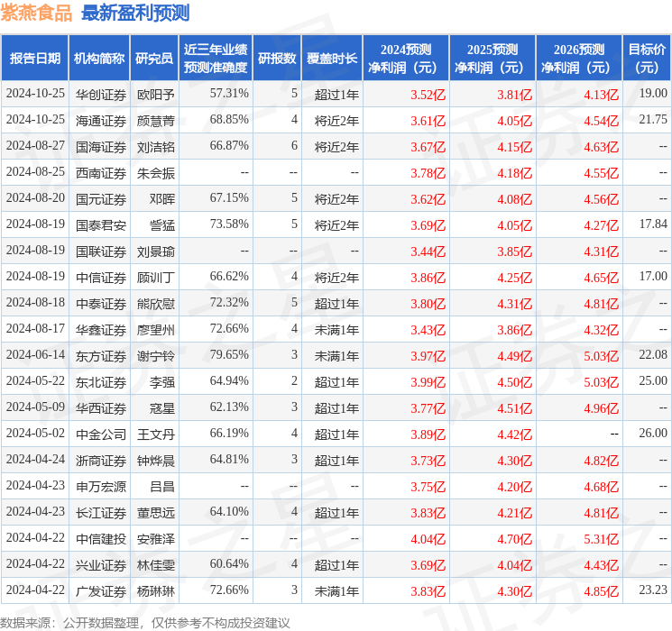The height and width of the screenshot is (631, 672).
Task: Click target price 22.08
Action: coord(653,354)
